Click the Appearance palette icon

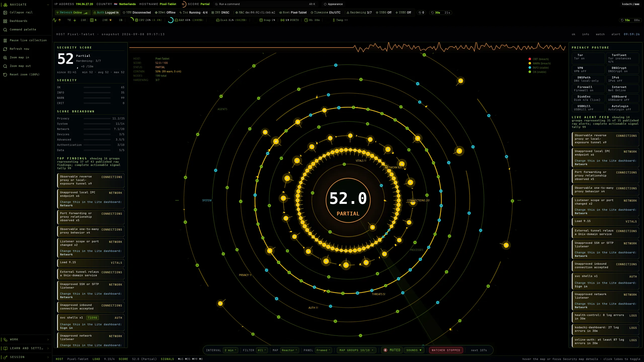click(325, 4)
